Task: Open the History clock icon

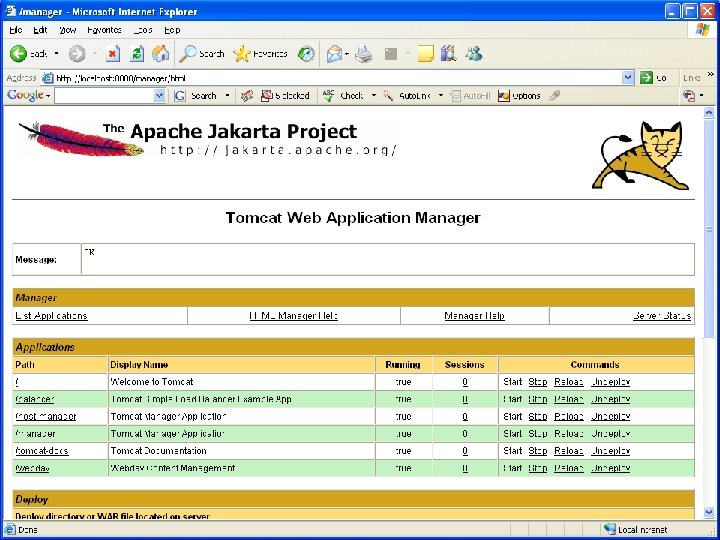Action: click(x=306, y=54)
